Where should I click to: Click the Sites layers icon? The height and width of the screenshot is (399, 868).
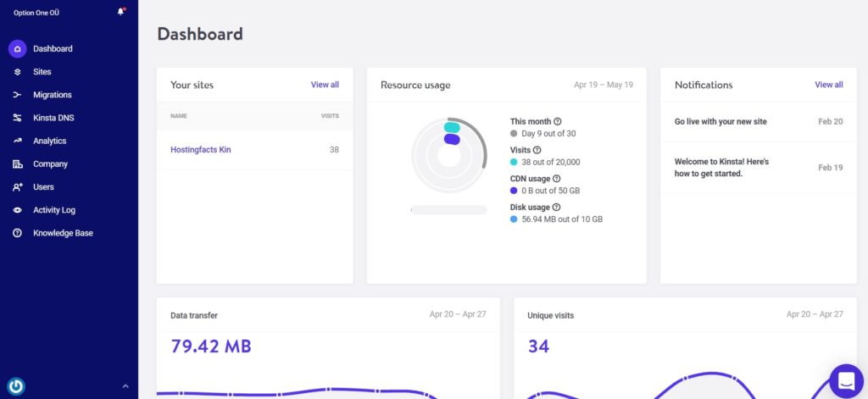point(17,72)
